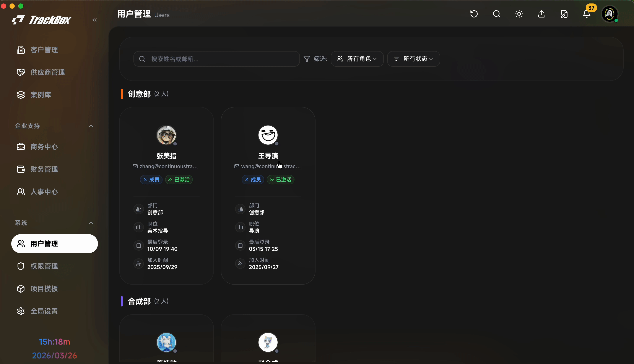Click the 搜索姓名或邮箱 search field
The width and height of the screenshot is (634, 364).
coord(216,59)
